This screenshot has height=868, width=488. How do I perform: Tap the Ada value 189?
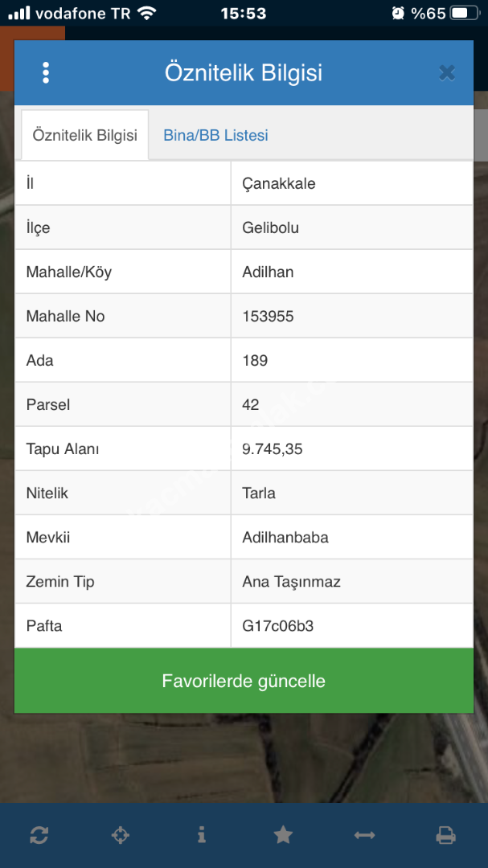[255, 361]
